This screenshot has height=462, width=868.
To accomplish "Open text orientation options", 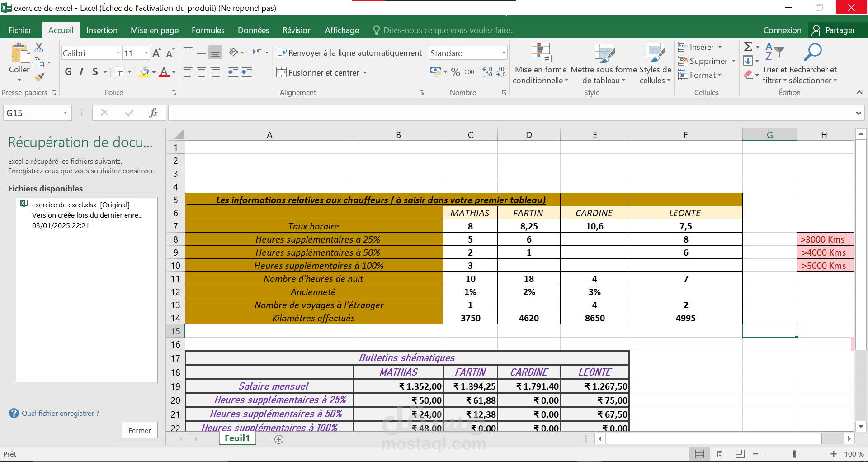I will (x=236, y=52).
